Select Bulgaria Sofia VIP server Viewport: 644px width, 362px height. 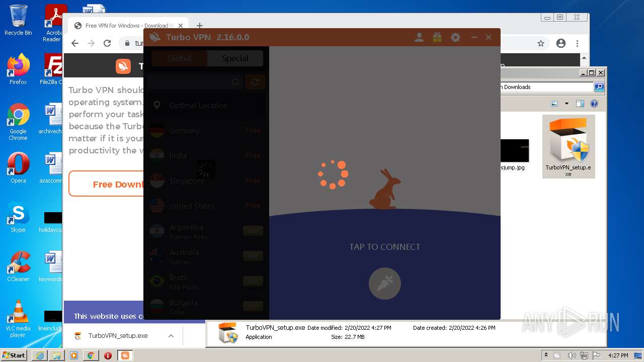[206, 307]
